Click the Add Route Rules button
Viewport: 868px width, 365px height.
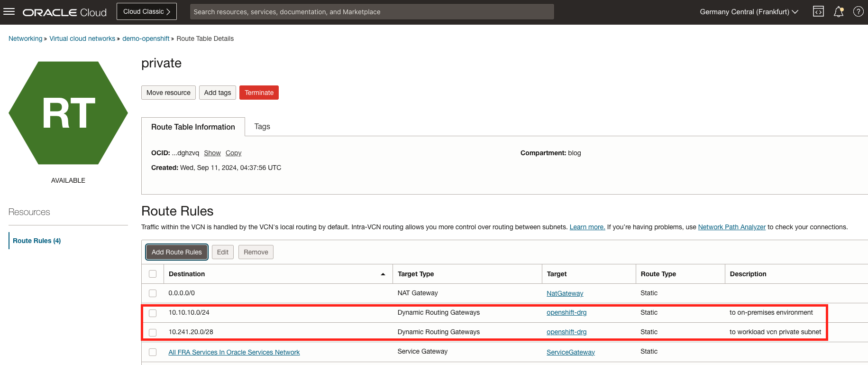point(177,252)
